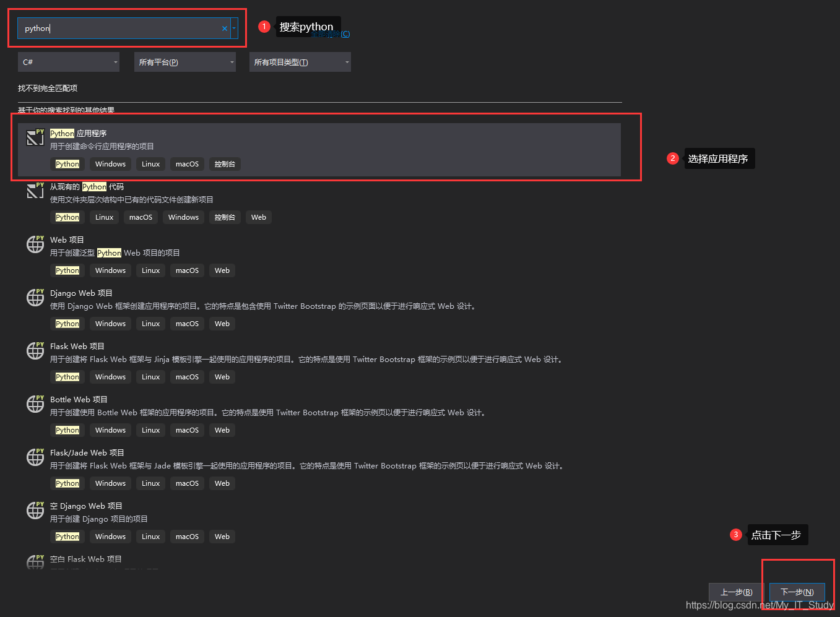Click the 控制台 tag on Python 应用程序
Image resolution: width=840 pixels, height=617 pixels.
pyautogui.click(x=225, y=164)
